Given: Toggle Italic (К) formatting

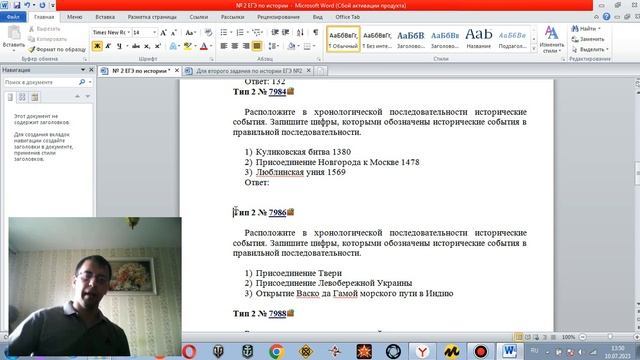Looking at the screenshot, I should point(108,46).
